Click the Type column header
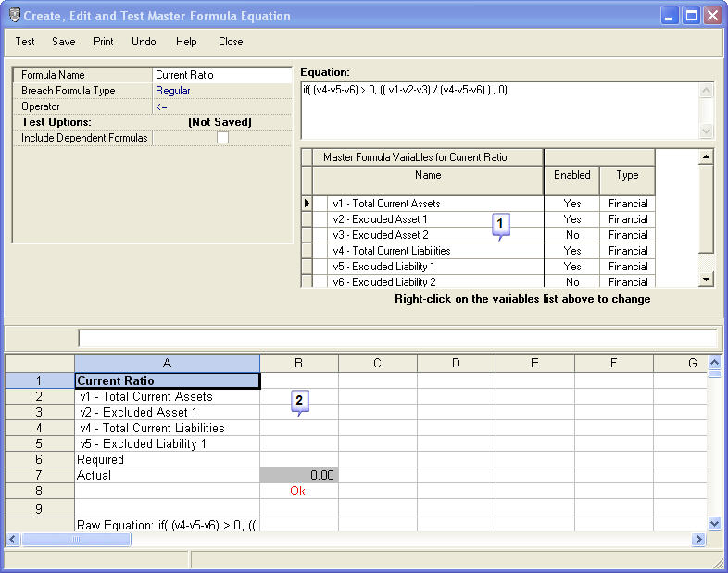 click(628, 181)
